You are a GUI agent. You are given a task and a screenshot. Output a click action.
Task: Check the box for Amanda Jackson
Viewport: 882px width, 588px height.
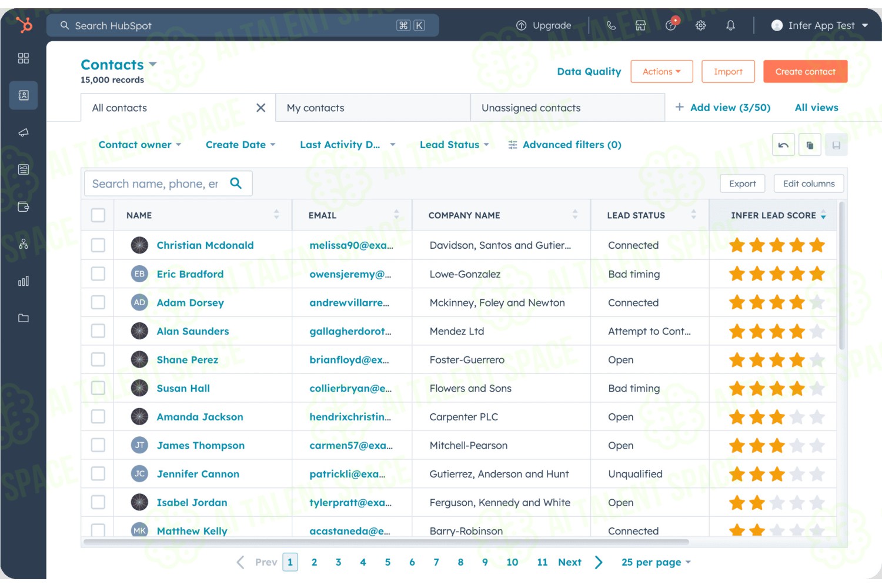pyautogui.click(x=98, y=417)
